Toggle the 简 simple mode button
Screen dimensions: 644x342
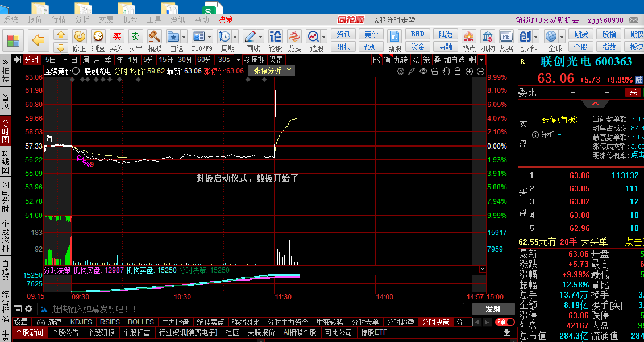[x=387, y=60]
